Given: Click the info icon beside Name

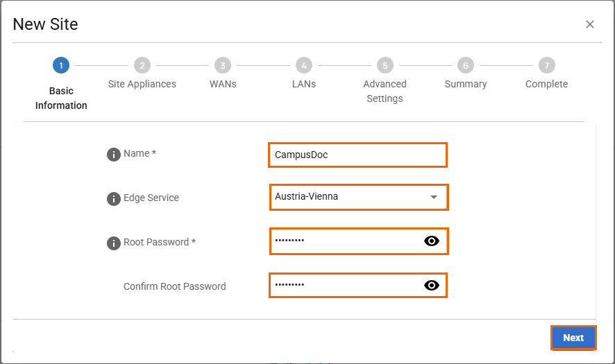Looking at the screenshot, I should coord(114,155).
